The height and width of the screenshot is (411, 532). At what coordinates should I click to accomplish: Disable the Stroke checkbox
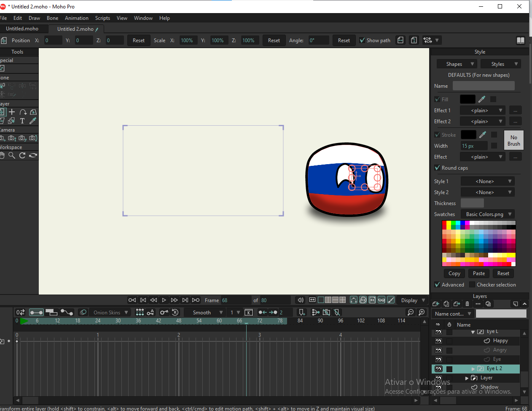pyautogui.click(x=436, y=135)
